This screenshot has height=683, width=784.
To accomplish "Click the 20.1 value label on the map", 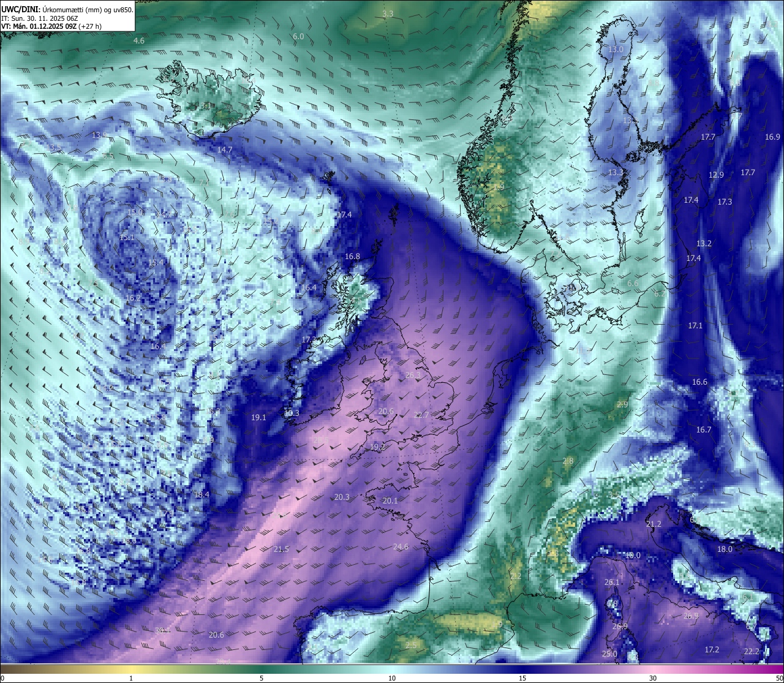I will click(x=390, y=501).
